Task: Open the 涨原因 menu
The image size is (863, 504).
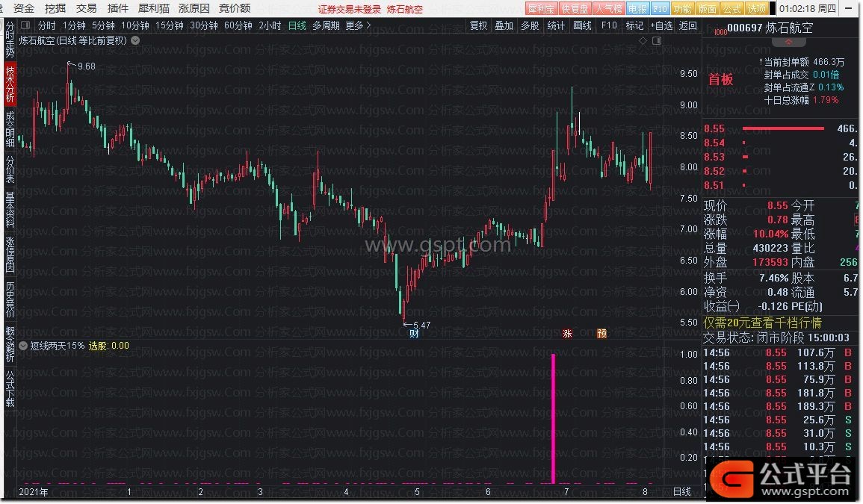Action: tap(194, 8)
